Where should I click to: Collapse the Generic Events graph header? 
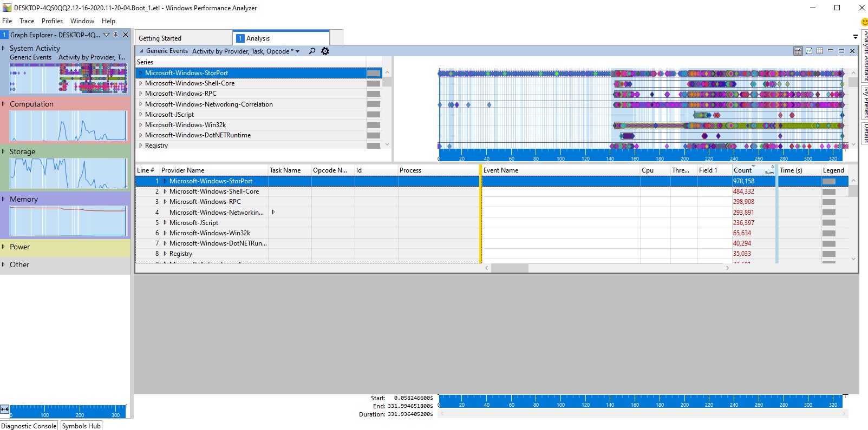click(141, 51)
